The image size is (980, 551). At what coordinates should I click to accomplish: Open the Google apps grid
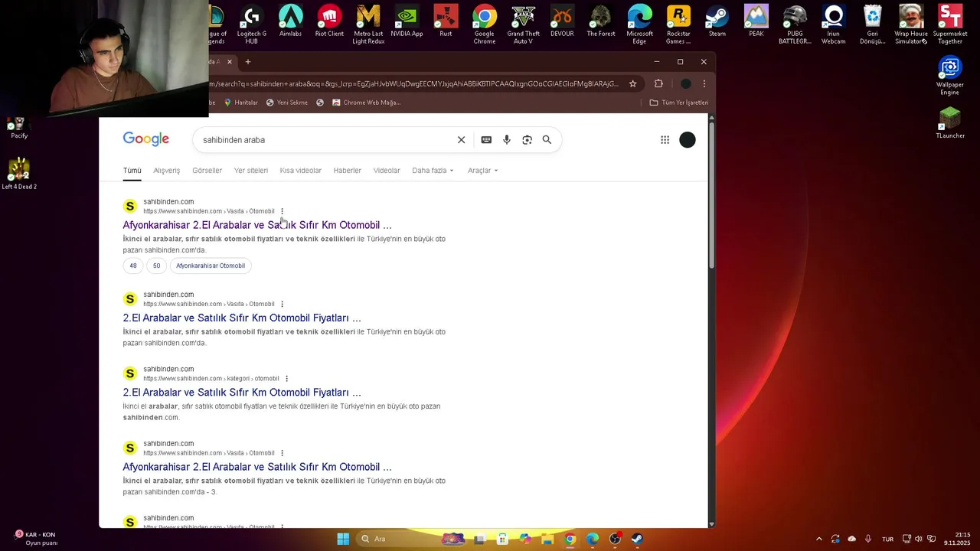pyautogui.click(x=665, y=140)
